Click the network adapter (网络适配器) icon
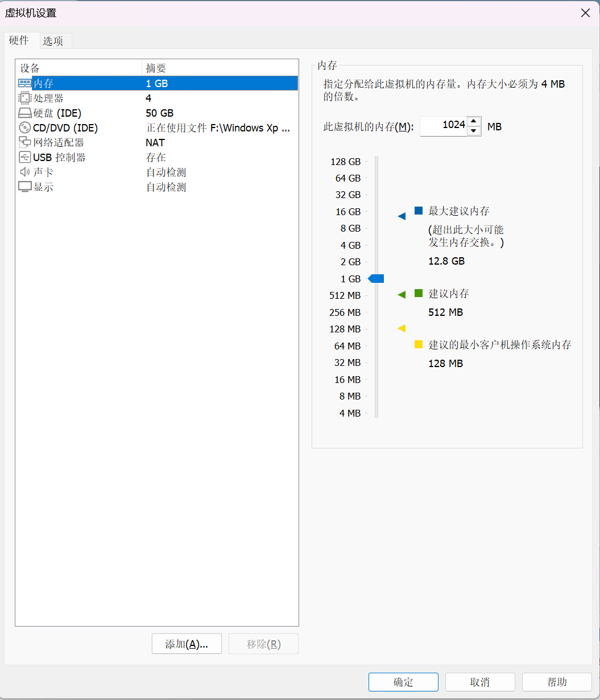The image size is (600, 700). click(25, 142)
